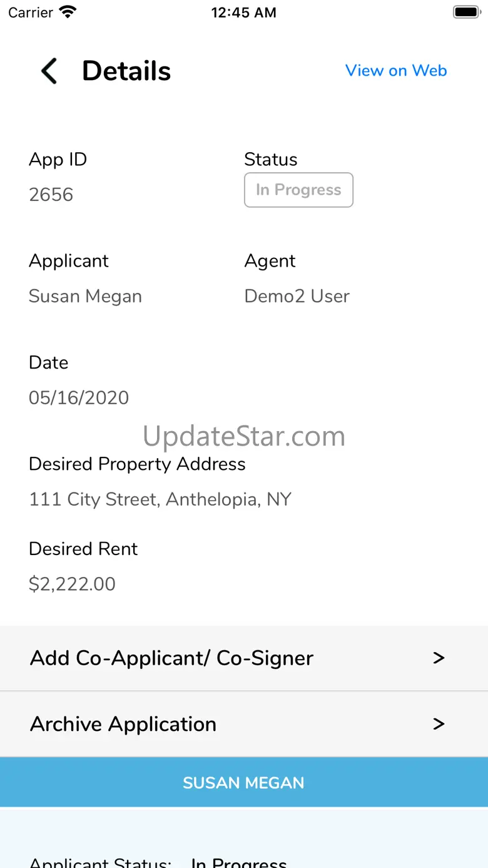This screenshot has height=868, width=488.
Task: Select applicant name Susan Megan
Action: 85,296
